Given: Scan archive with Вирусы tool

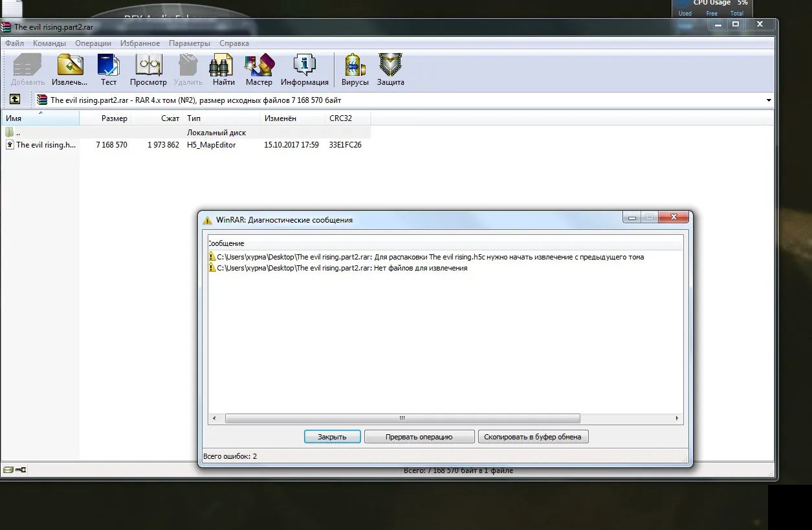Looking at the screenshot, I should click(x=355, y=70).
